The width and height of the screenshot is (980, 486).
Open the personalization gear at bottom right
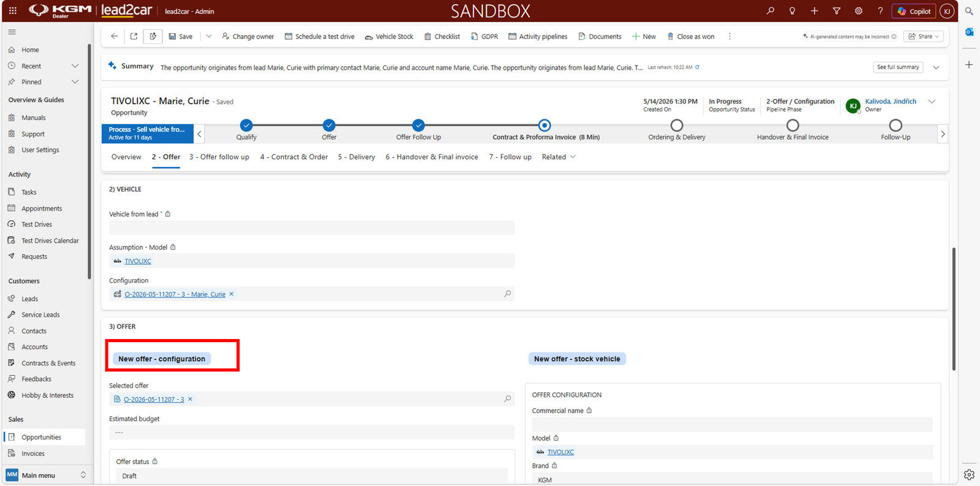point(969,474)
